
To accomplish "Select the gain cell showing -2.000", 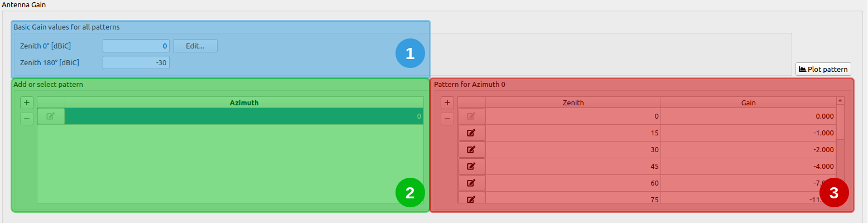I will (748, 150).
